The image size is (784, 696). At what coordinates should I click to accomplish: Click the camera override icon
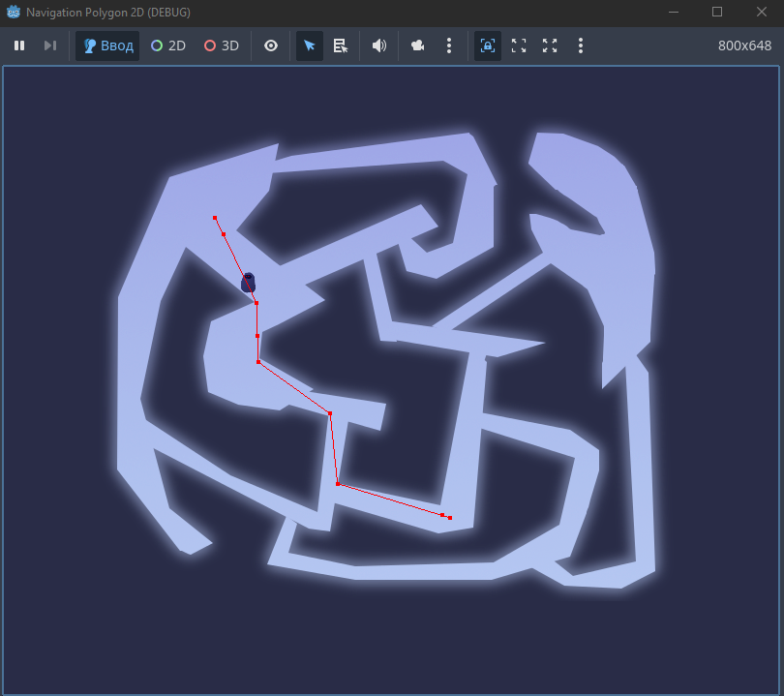pyautogui.click(x=417, y=45)
